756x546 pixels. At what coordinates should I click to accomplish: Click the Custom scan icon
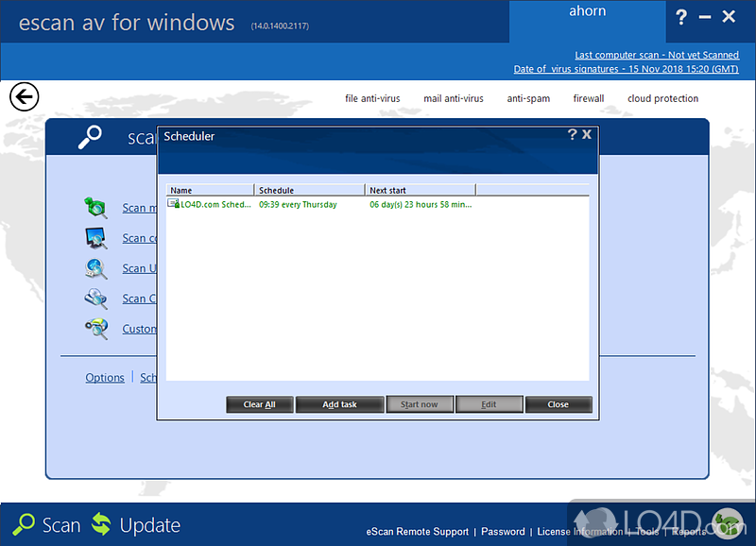(x=95, y=329)
